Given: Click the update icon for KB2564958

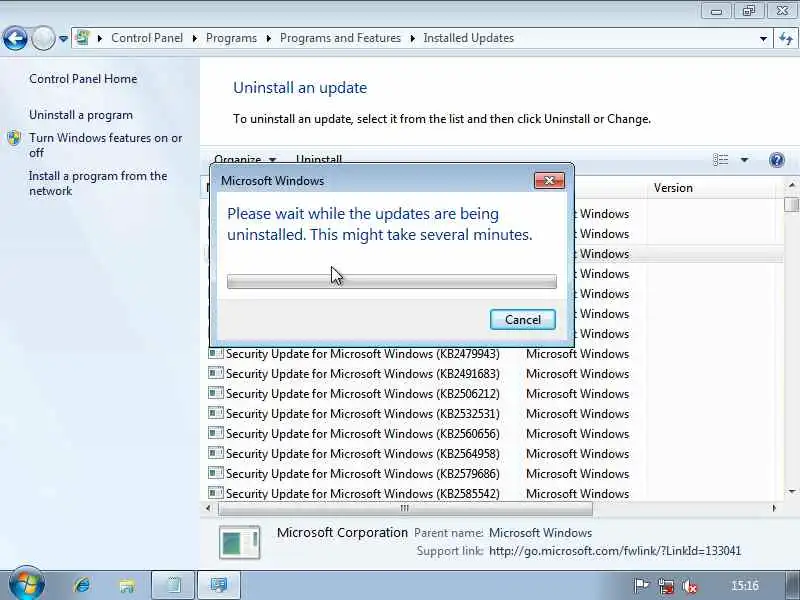Looking at the screenshot, I should [x=216, y=453].
